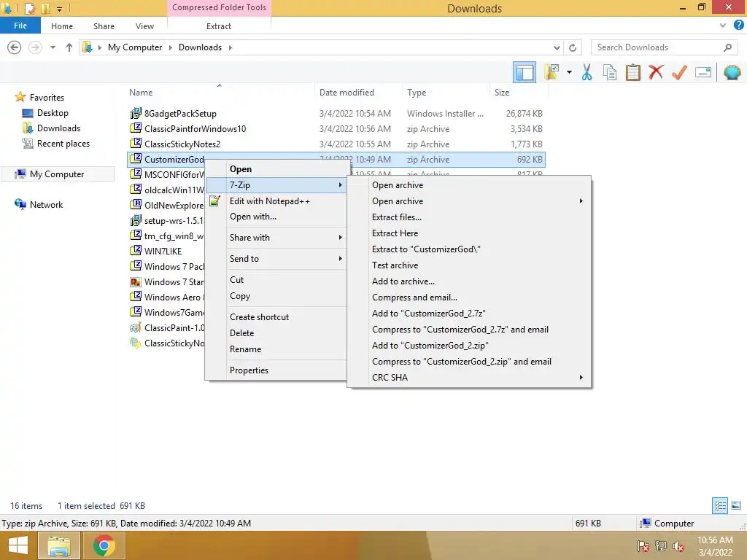Click Extract Here in 7-Zip submenu
Screen dimensions: 747x560
tap(469, 233)
